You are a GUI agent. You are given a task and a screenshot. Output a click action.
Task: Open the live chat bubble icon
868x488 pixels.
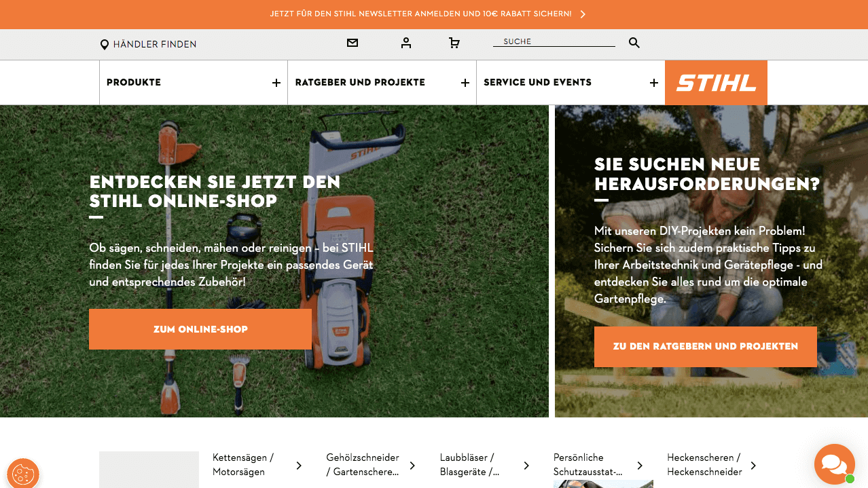pyautogui.click(x=835, y=464)
